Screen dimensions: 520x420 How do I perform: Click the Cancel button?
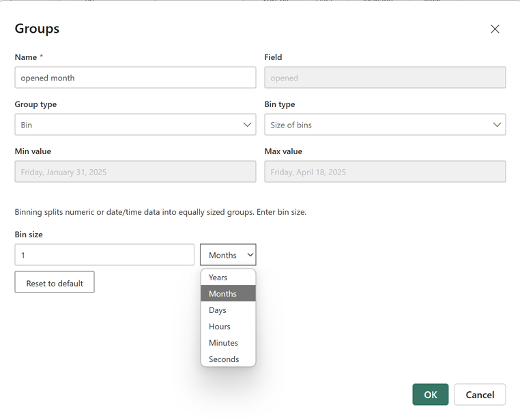(x=480, y=395)
